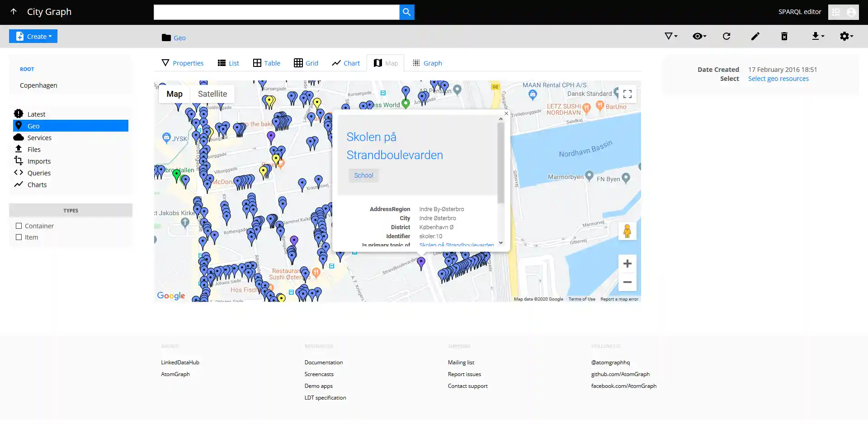
Task: Open the eye visibility options icon
Action: pos(698,36)
